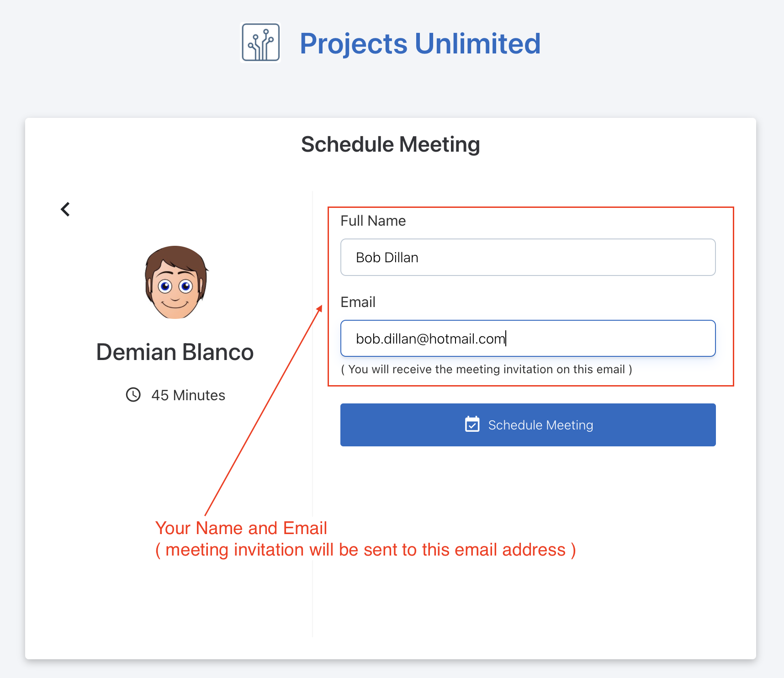Click the 'bob.dillan@hotmail.com' text in the Email box

(430, 339)
